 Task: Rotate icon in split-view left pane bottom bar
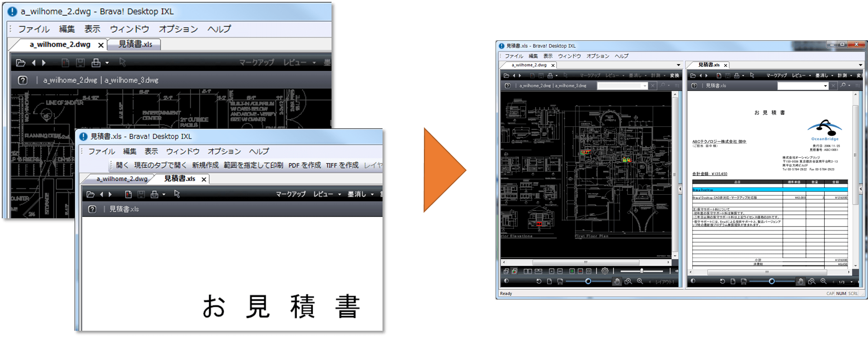(x=539, y=281)
